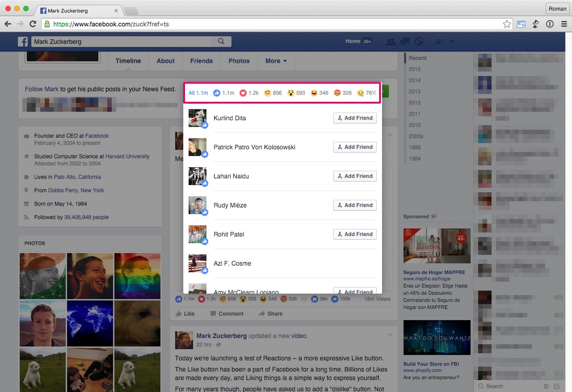Open Kurlind Dita's profile picture

point(197,118)
